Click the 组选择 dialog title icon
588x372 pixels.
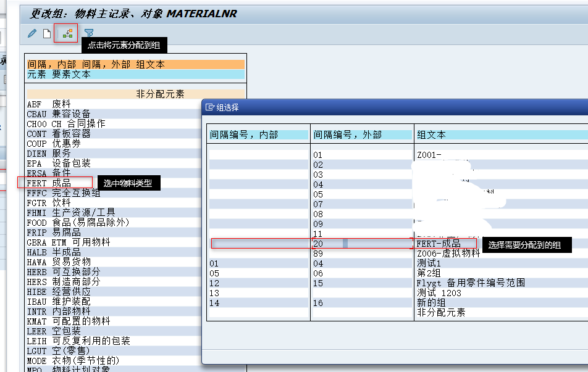click(x=209, y=107)
